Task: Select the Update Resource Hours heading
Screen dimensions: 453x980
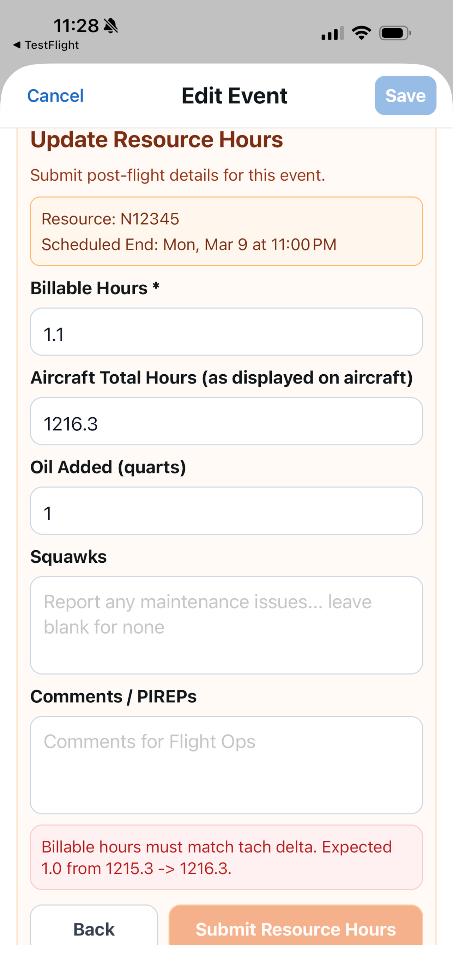Action: 157,139
